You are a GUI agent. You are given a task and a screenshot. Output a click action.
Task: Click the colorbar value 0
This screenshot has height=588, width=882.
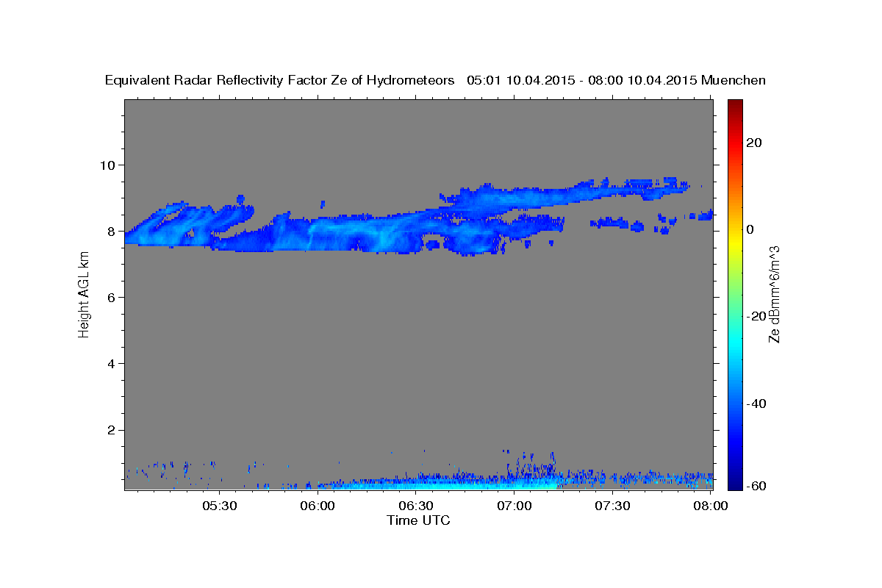[750, 229]
